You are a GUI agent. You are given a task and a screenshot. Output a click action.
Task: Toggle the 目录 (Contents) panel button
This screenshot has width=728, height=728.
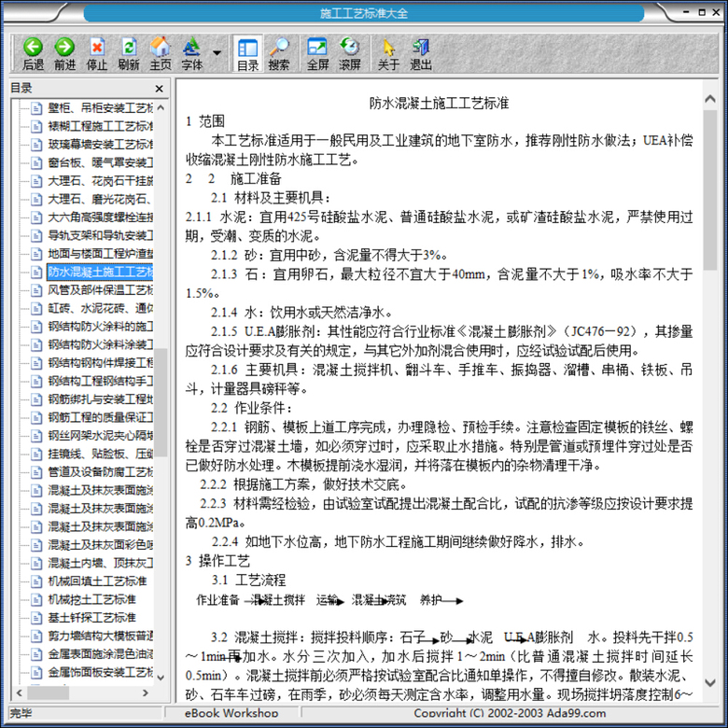pyautogui.click(x=247, y=54)
